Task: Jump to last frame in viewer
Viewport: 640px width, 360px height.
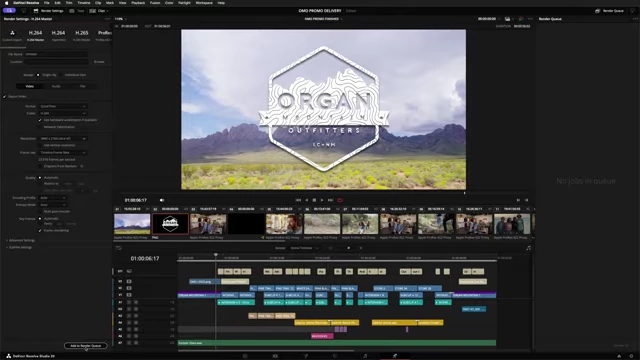Action: (x=330, y=200)
